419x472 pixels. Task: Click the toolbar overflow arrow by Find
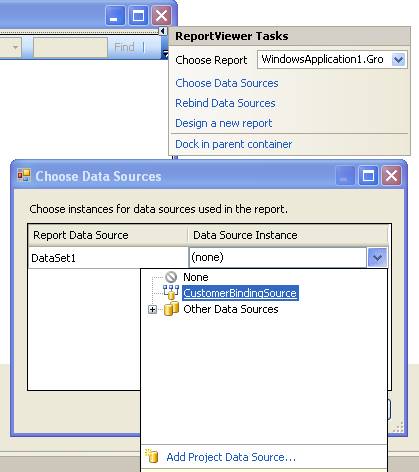(x=165, y=54)
